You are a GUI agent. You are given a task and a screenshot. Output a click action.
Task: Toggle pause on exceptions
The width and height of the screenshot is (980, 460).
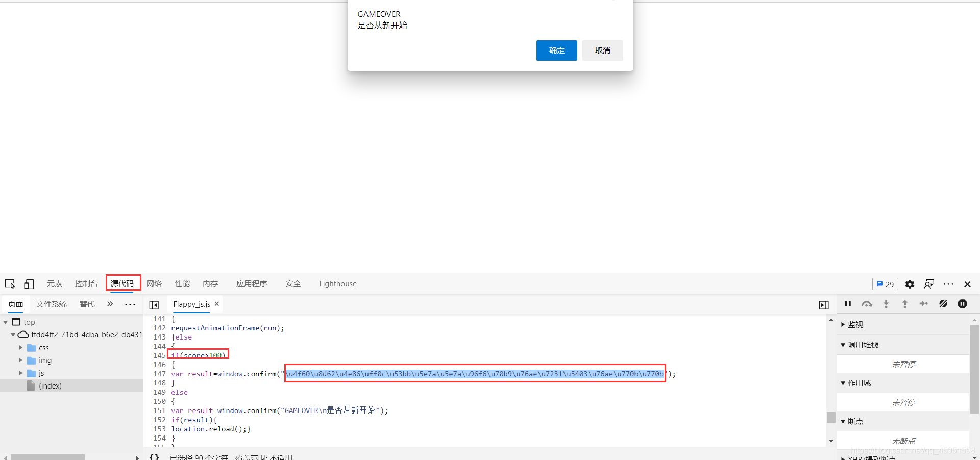[962, 304]
